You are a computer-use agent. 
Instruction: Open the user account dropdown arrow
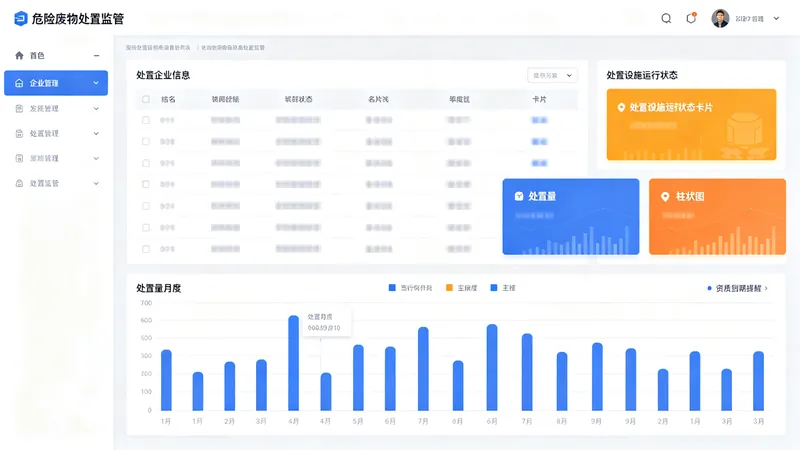[x=776, y=18]
